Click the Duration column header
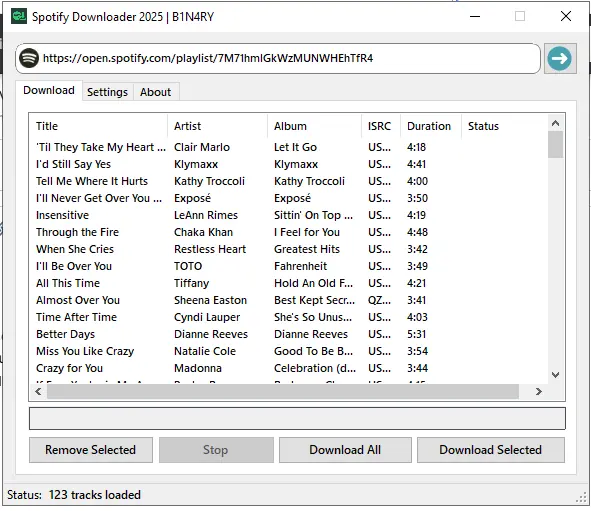The height and width of the screenshot is (511, 591). pyautogui.click(x=431, y=126)
